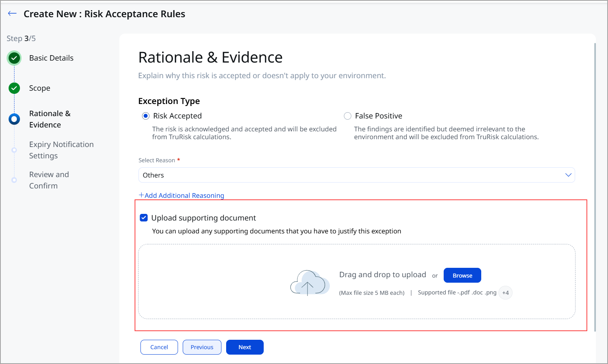Viewport: 608px width, 364px height.
Task: Open the Select Reason dropdown showing Others
Action: 356,175
